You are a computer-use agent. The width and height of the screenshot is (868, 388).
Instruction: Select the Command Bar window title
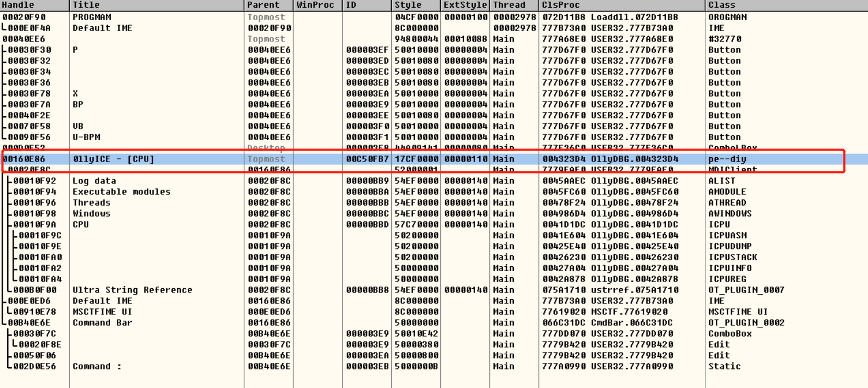coord(103,323)
